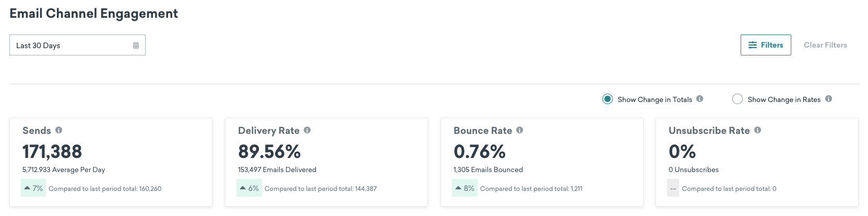The height and width of the screenshot is (216, 868).
Task: Open the Last 30 Days date dropdown
Action: (77, 45)
